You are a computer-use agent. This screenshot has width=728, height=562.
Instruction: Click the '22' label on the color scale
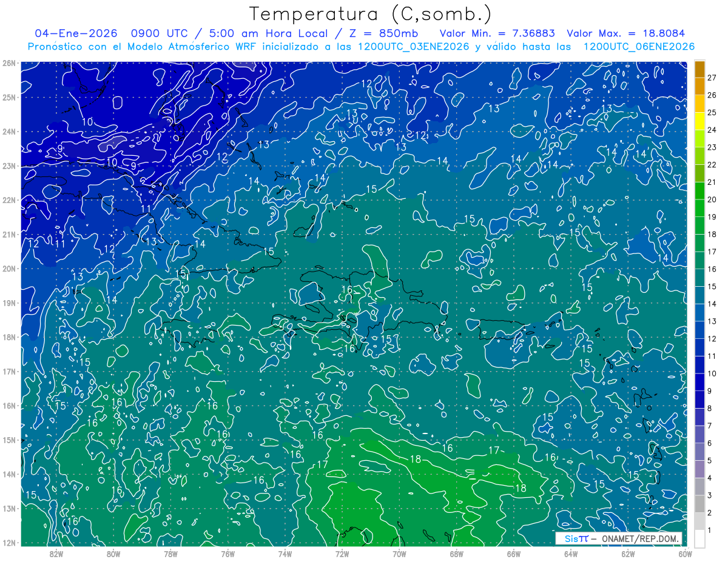point(712,164)
